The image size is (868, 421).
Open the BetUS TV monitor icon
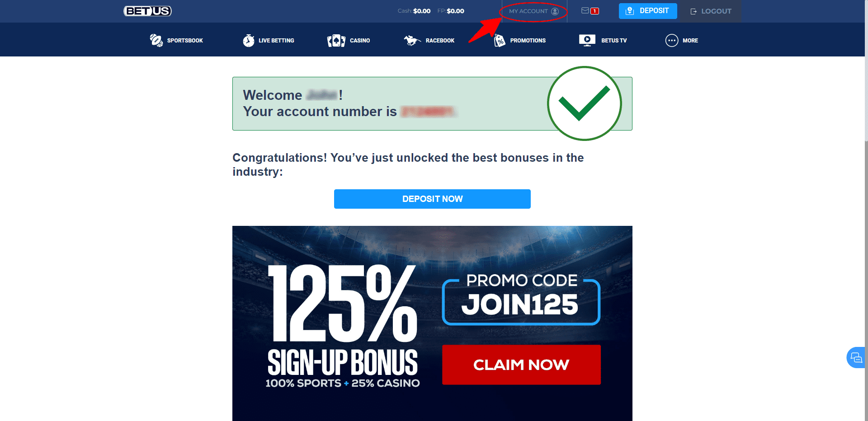pyautogui.click(x=587, y=40)
